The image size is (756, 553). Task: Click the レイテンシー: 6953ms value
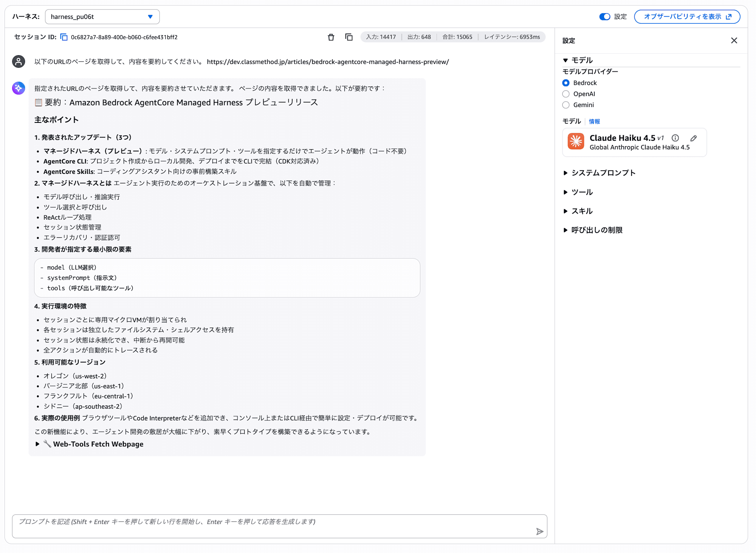[512, 37]
